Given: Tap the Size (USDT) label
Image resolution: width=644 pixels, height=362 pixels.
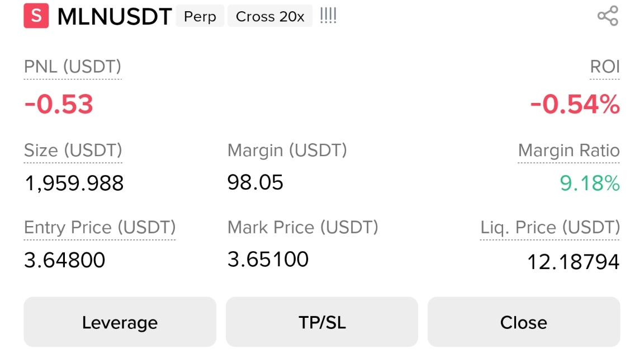Looking at the screenshot, I should click(73, 151).
